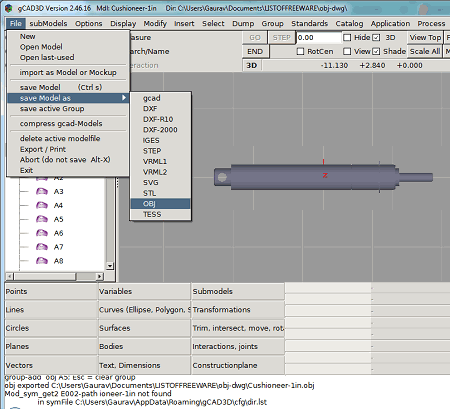The height and width of the screenshot is (409, 450).
Task: Open the Transformations construction category
Action: point(238,310)
